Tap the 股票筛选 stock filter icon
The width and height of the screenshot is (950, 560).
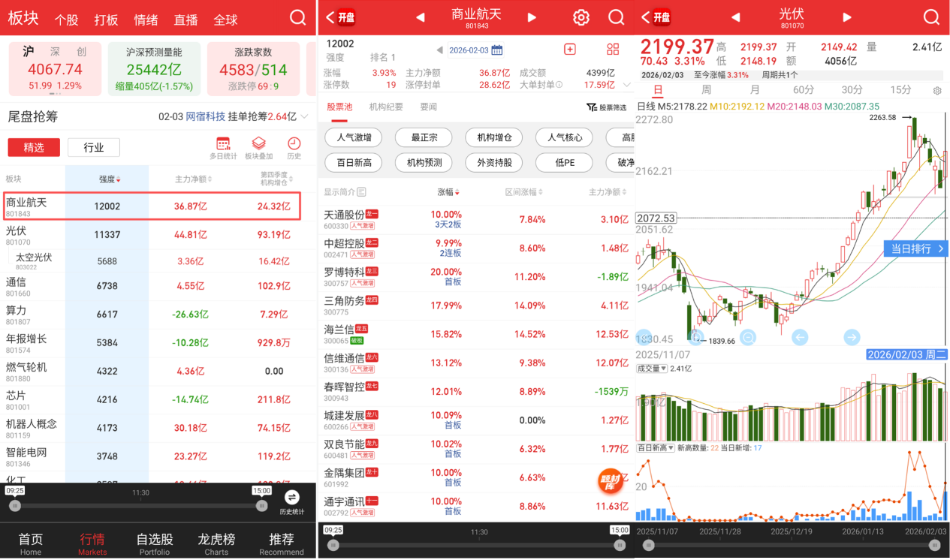606,107
